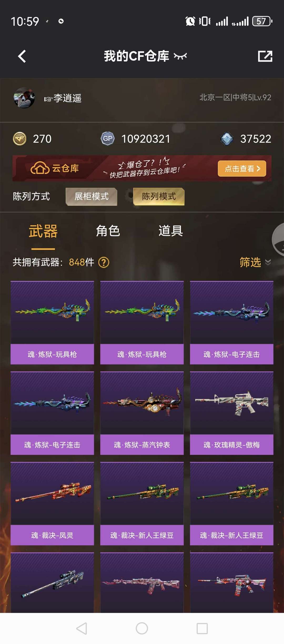Tap the CF points gold coin icon

click(20, 139)
